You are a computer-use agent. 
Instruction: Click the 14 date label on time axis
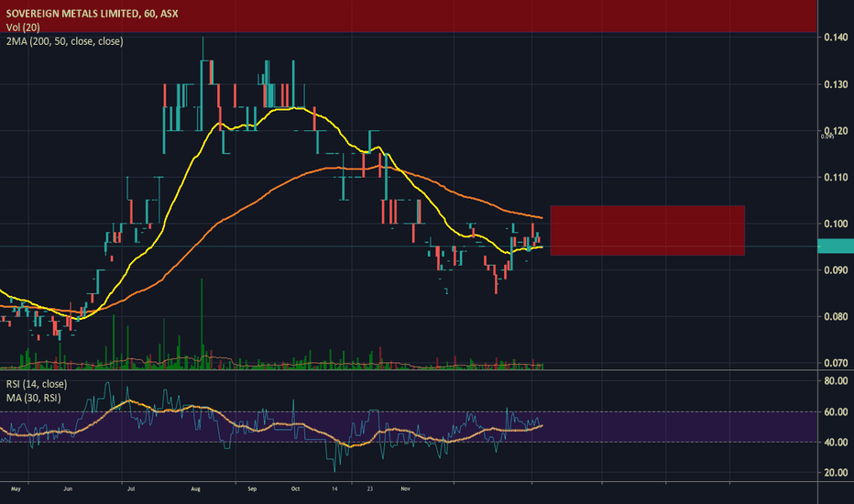(334, 488)
